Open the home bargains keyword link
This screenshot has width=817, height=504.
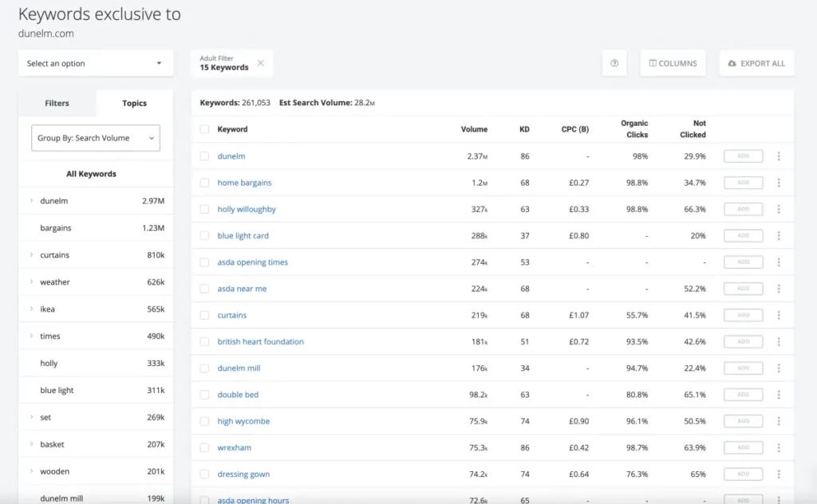pos(244,183)
